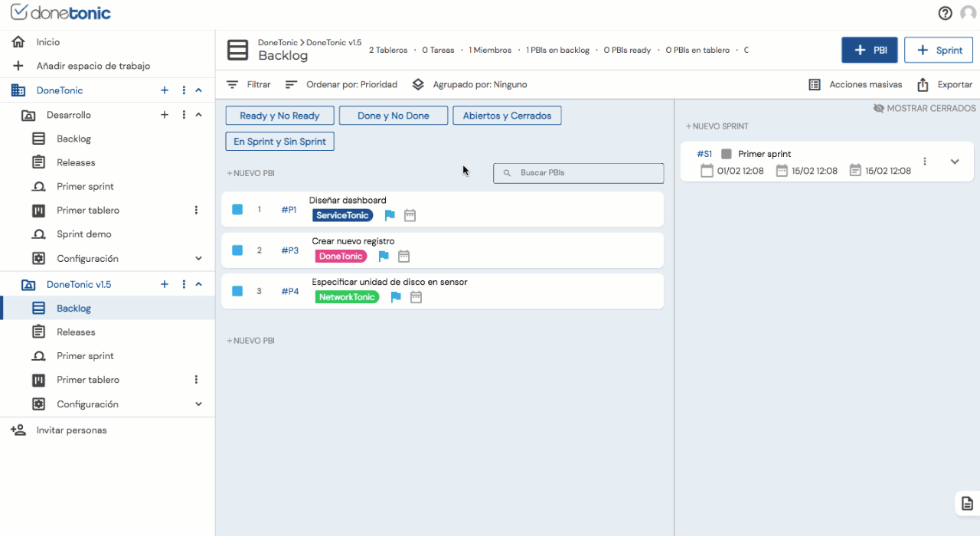Viewport: 980px width, 536px height.
Task: Click the flag icon on Diseñar dashboard
Action: [390, 216]
